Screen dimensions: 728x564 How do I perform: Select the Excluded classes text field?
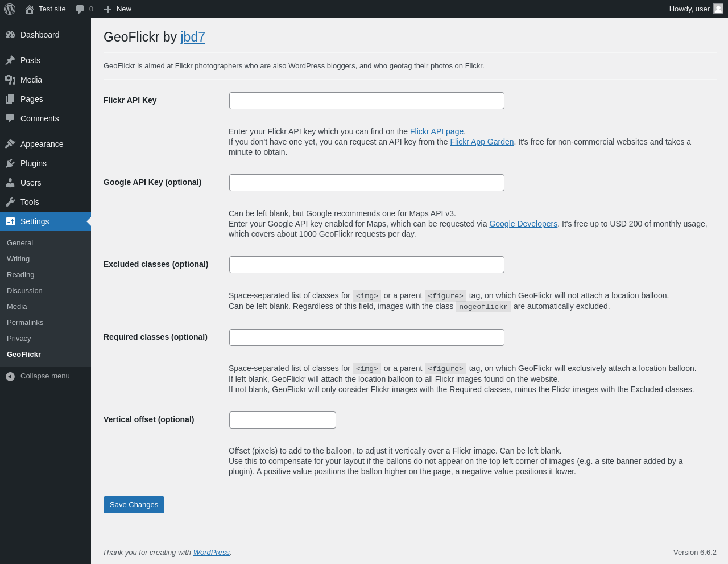367,265
